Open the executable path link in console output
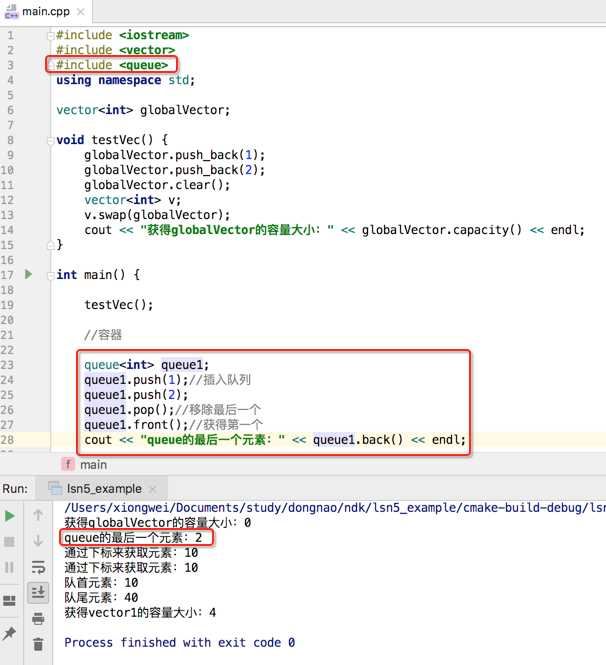Screen dimensions: 606x665 coord(335,508)
